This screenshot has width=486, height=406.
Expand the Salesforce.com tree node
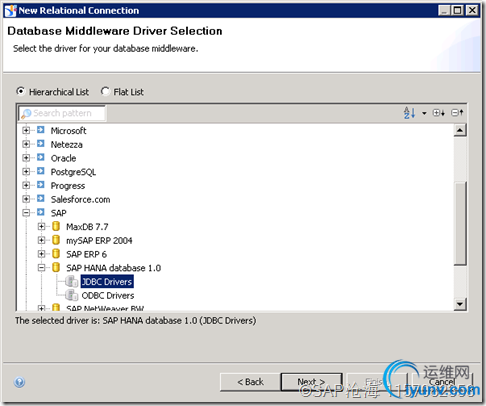coord(26,199)
